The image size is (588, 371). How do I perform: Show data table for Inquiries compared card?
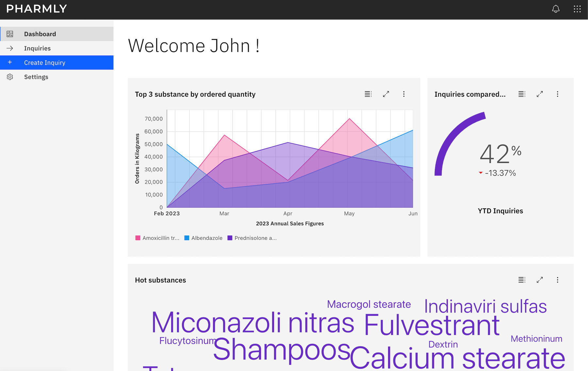[522, 94]
